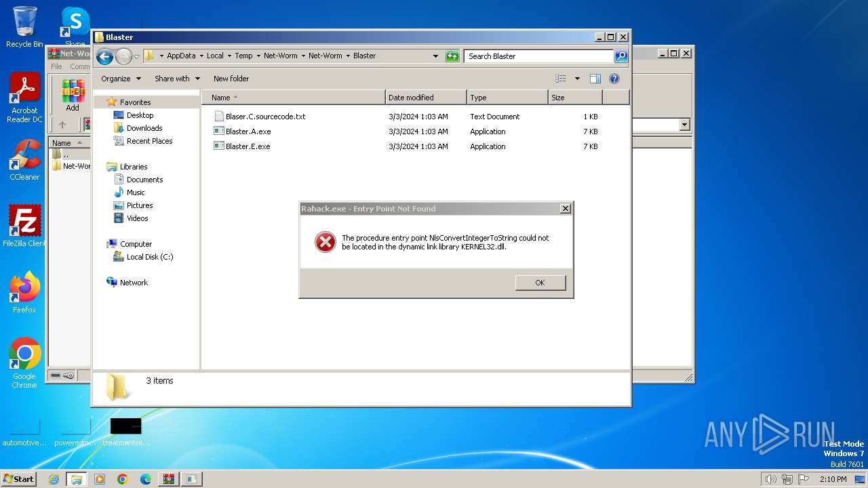Close the Entry Point Not Found dialog
Screen dimensions: 868x488
(x=566, y=209)
